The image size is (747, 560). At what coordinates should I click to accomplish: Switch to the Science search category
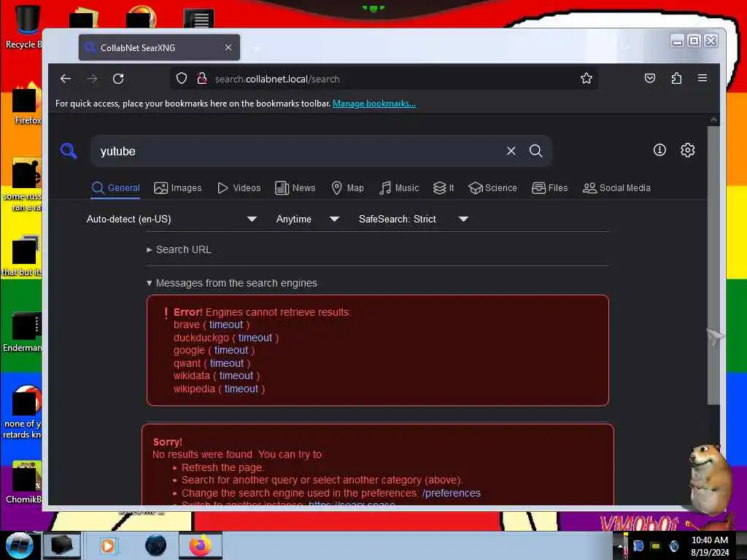(492, 188)
